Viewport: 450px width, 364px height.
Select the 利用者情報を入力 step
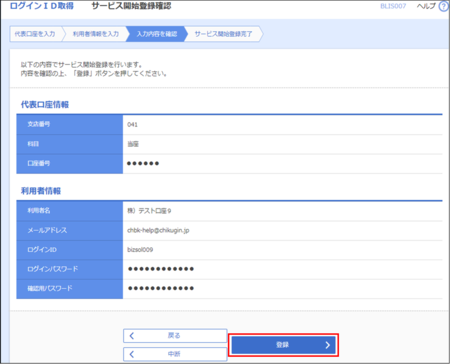[96, 34]
